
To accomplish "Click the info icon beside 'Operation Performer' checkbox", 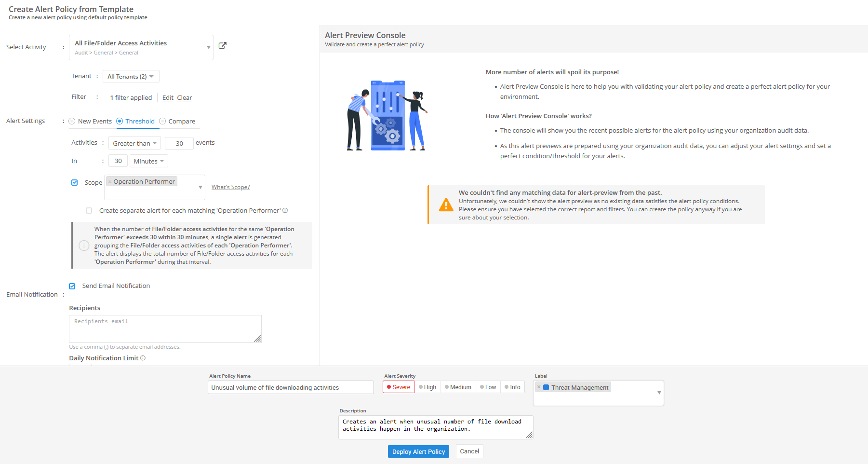I will pyautogui.click(x=285, y=210).
